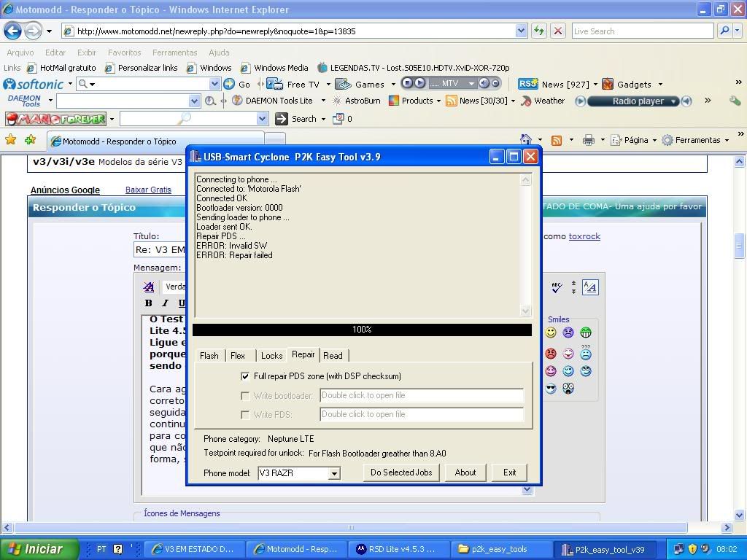Click the Live Search input field
The image size is (747, 560).
(x=643, y=31)
